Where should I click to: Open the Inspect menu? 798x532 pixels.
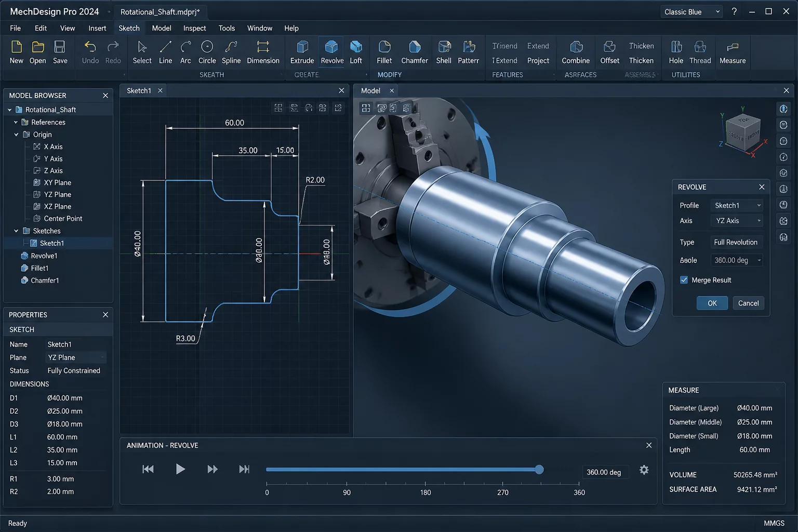coord(194,28)
